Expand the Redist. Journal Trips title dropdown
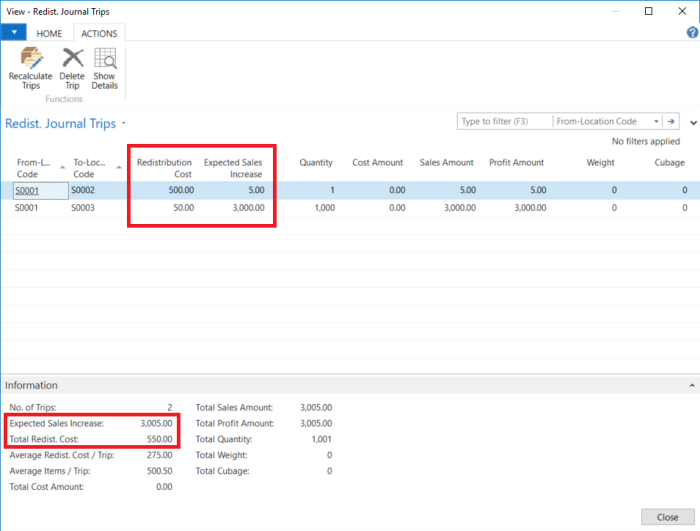Viewport: 700px width, 531px height. tap(124, 124)
